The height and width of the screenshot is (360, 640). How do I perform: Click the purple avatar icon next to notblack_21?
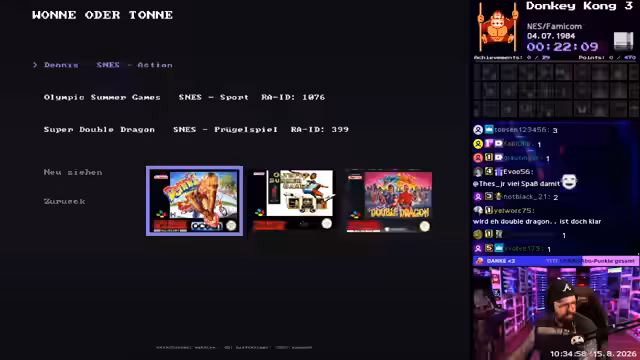click(478, 197)
